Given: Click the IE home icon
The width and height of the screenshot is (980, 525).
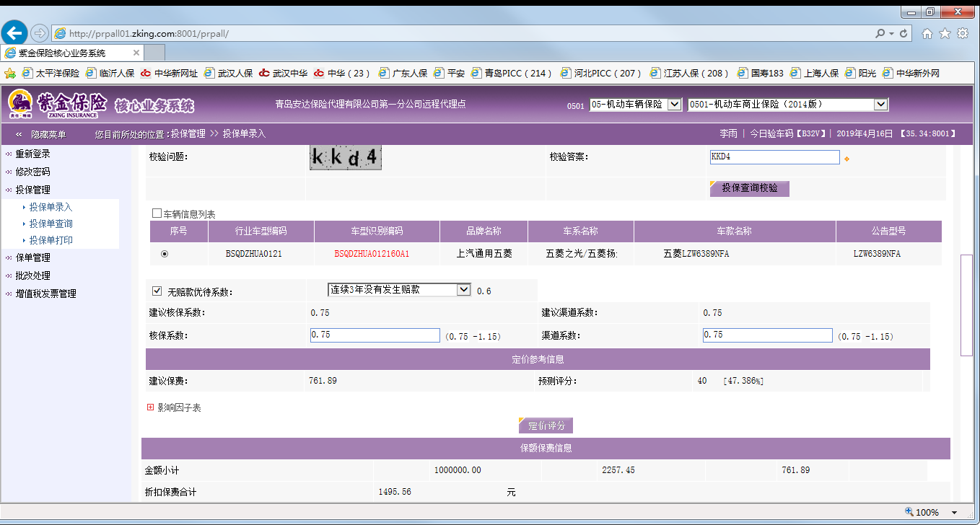Looking at the screenshot, I should pyautogui.click(x=927, y=33).
